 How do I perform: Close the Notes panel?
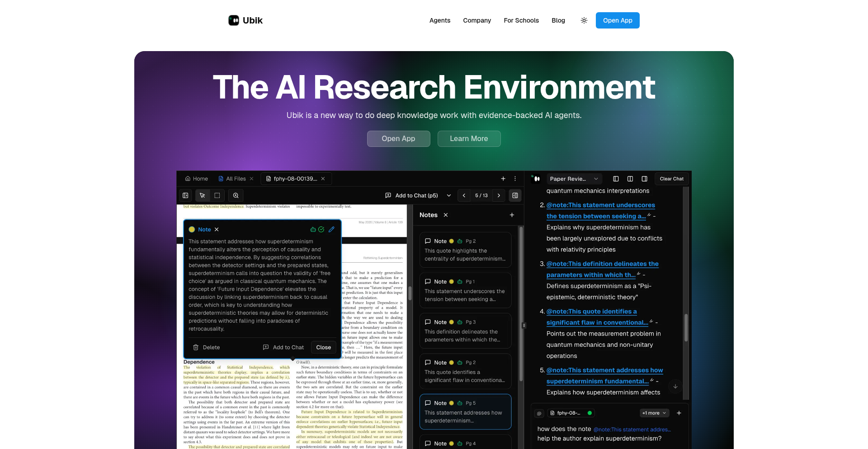(x=446, y=215)
